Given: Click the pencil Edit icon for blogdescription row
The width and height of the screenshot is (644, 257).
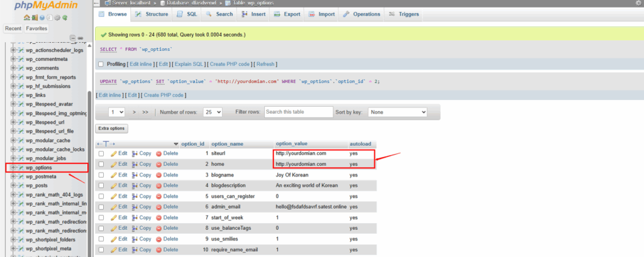Looking at the screenshot, I should tap(114, 185).
